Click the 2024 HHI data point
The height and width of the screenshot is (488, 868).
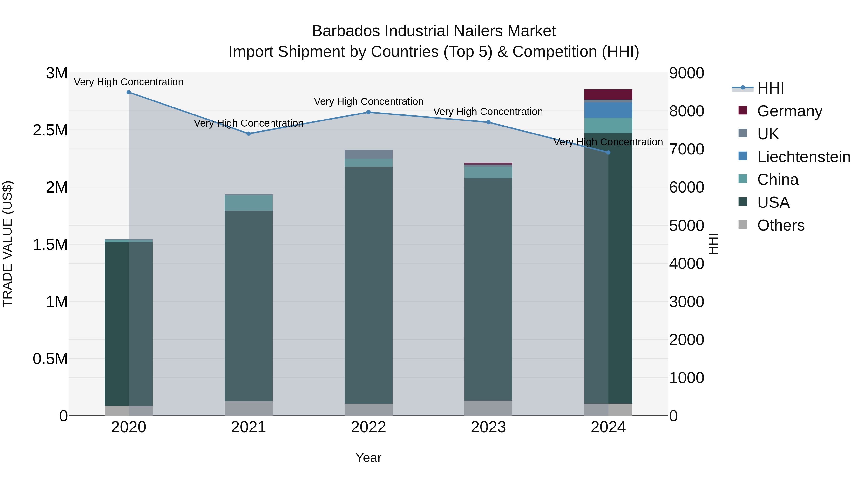point(608,153)
